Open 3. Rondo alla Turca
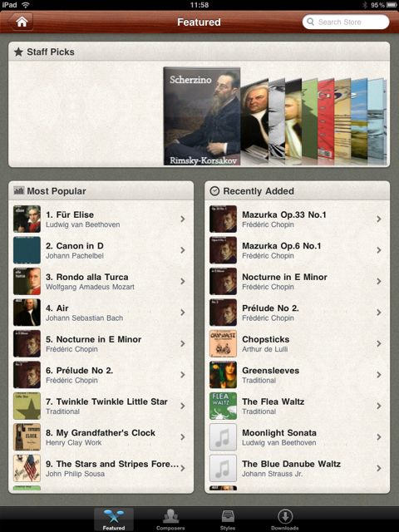Image resolution: width=399 pixels, height=532 pixels. 101,281
